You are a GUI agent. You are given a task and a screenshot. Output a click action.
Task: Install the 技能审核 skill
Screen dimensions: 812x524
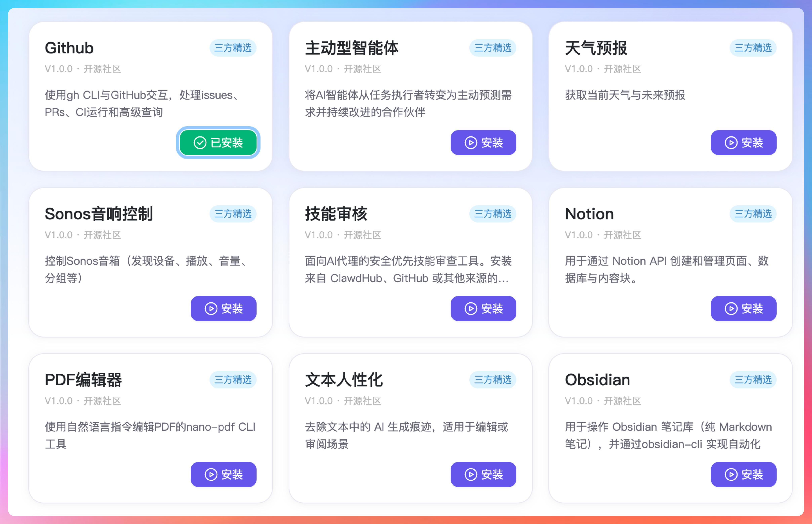tap(483, 309)
